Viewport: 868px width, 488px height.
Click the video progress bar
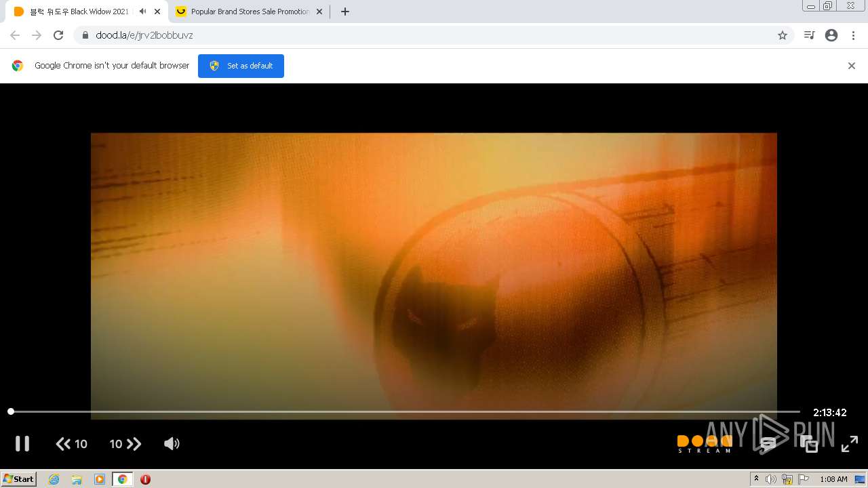tap(406, 411)
